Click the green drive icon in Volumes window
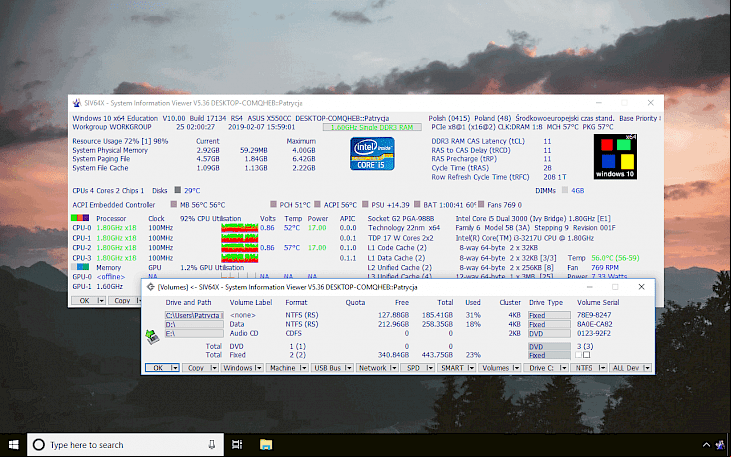 click(x=152, y=336)
